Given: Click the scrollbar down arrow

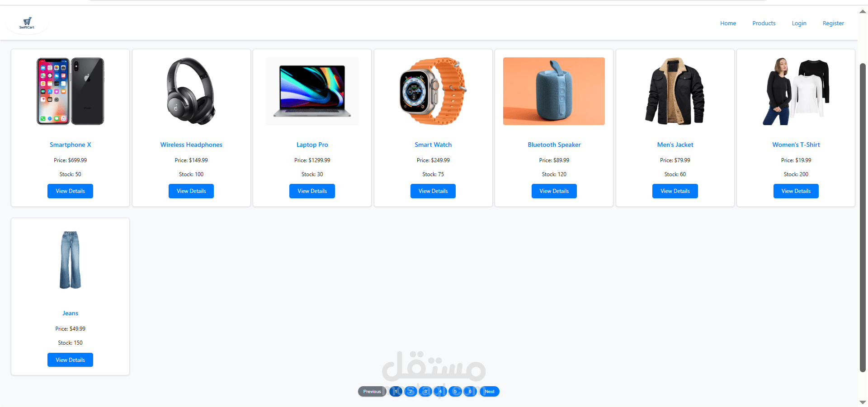Looking at the screenshot, I should 863,402.
